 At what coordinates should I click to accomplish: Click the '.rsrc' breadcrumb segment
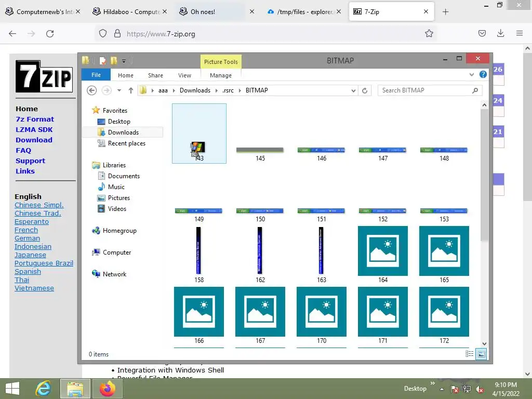pyautogui.click(x=228, y=90)
